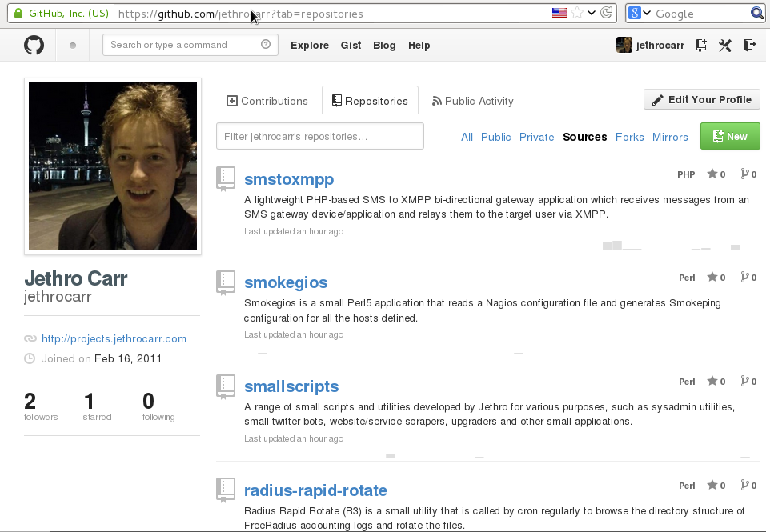Click the browser bookmark star icon
This screenshot has height=532, width=770.
tap(578, 13)
